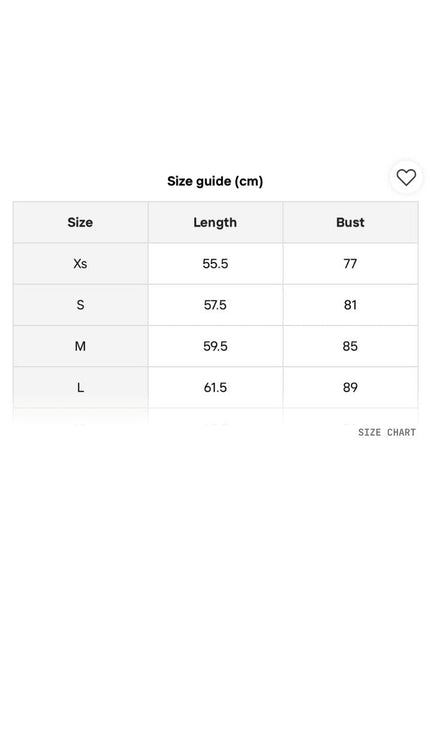Screen dimensions: 430x752
Task: Select the Length column header
Action: [215, 223]
